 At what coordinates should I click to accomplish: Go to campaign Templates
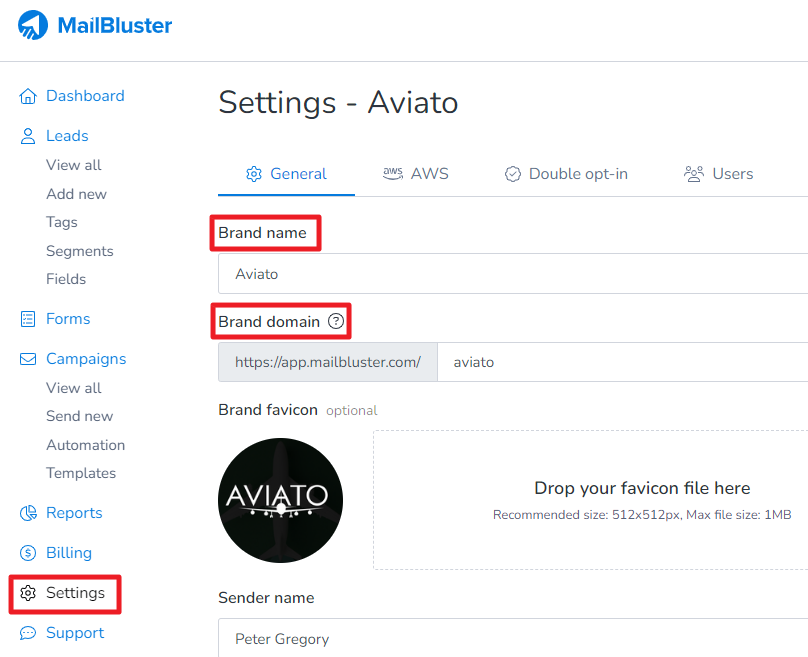click(x=81, y=473)
